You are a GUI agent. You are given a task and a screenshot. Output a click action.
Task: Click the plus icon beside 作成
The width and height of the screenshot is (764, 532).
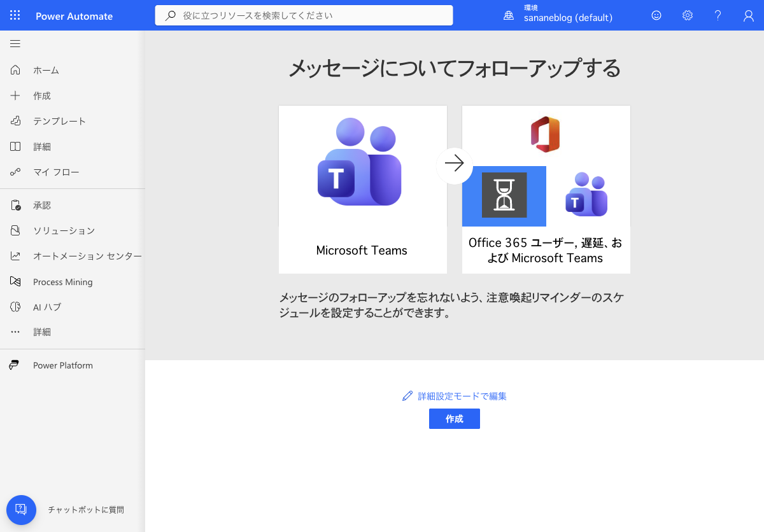coord(15,95)
